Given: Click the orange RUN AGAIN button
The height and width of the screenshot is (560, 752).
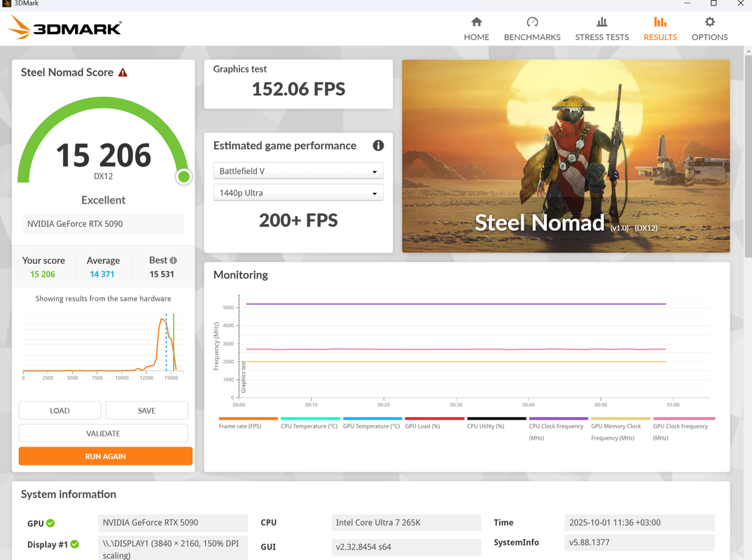Looking at the screenshot, I should click(x=106, y=456).
